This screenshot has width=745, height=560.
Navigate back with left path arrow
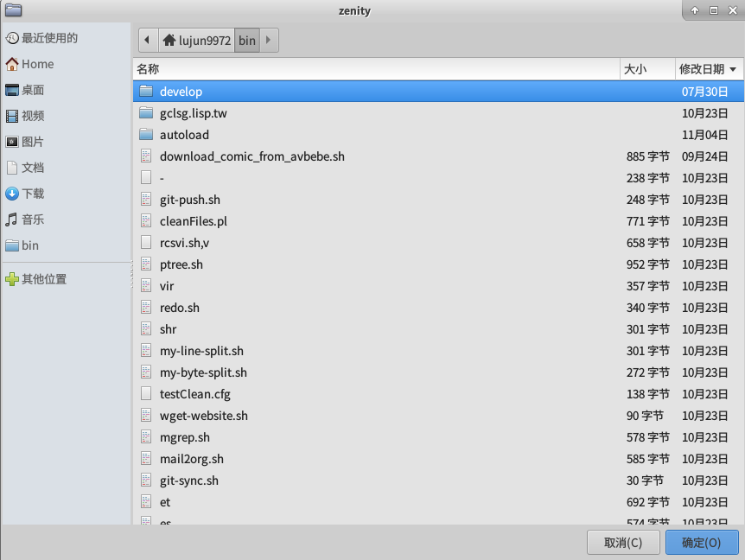[x=147, y=40]
